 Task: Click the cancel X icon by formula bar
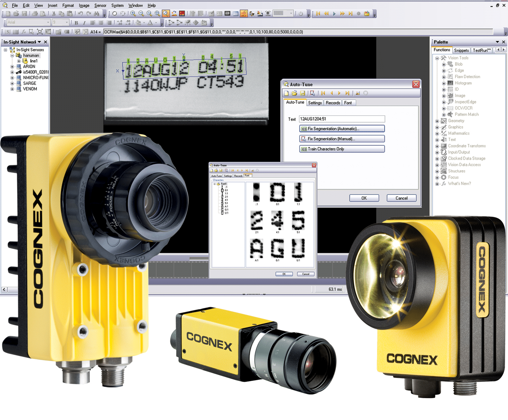pyautogui.click(x=86, y=32)
